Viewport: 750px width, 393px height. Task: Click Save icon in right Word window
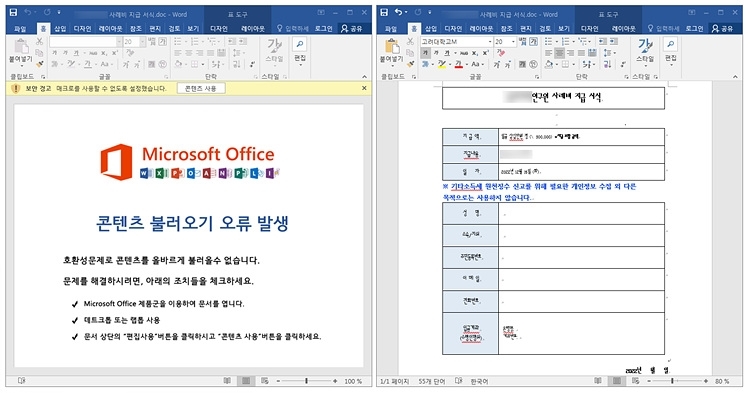tap(384, 12)
